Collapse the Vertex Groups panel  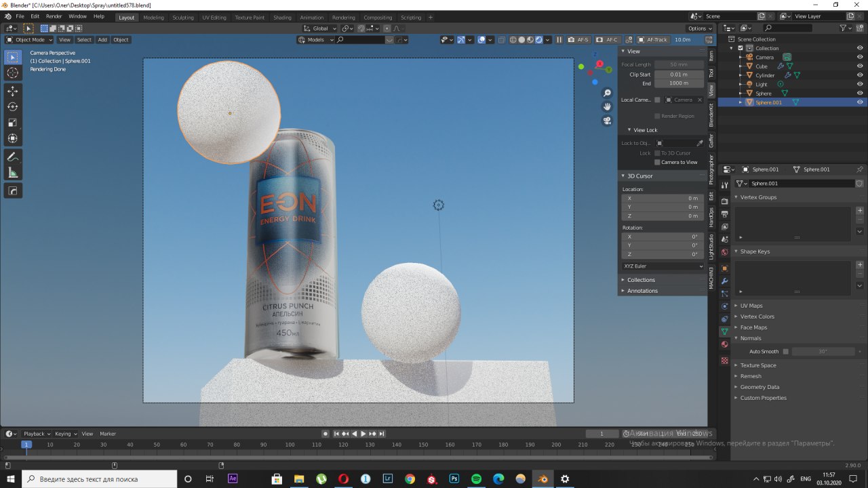758,197
